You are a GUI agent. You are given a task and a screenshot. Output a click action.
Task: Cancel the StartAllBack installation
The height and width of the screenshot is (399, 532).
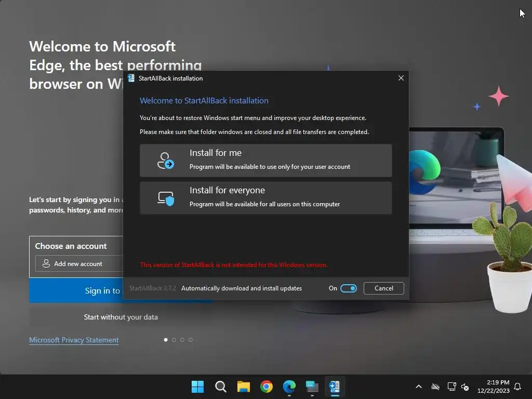click(384, 288)
